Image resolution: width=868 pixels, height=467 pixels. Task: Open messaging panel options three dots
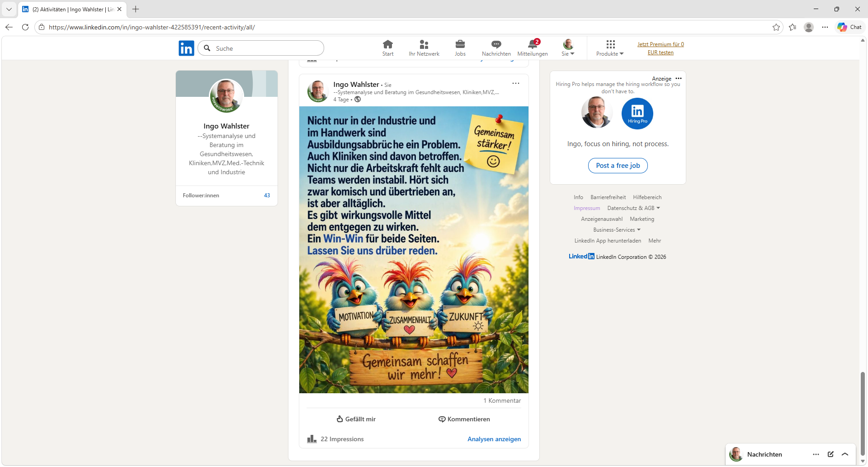pyautogui.click(x=816, y=454)
